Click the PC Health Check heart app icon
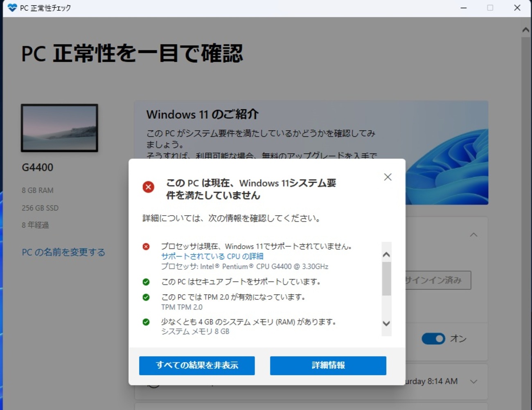The width and height of the screenshot is (532, 410). (x=12, y=8)
